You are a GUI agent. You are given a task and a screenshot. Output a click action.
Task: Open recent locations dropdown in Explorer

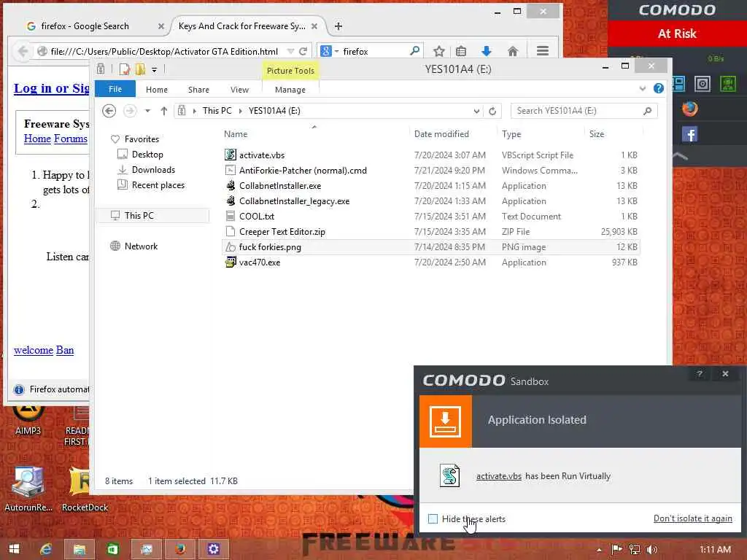[x=147, y=111]
